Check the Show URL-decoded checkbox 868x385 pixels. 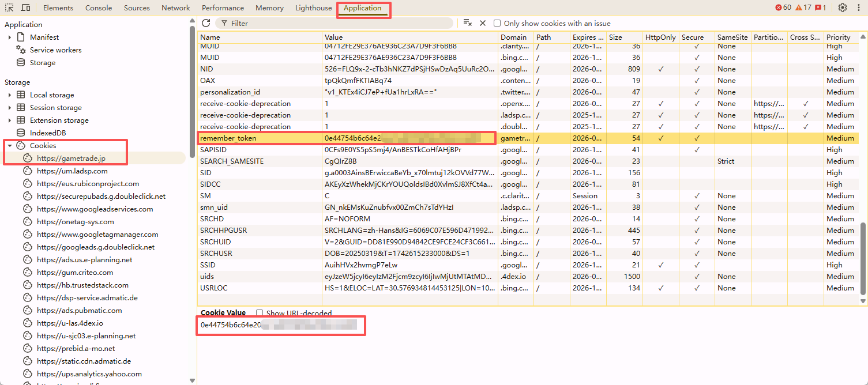260,313
